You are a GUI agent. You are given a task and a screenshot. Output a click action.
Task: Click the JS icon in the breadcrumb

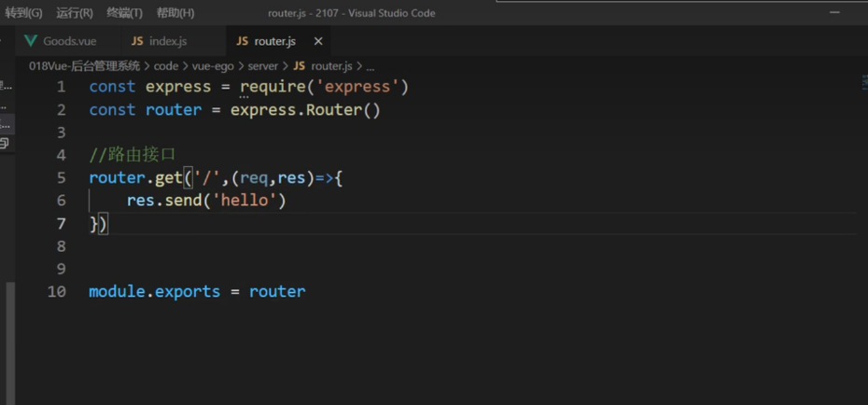pyautogui.click(x=299, y=66)
